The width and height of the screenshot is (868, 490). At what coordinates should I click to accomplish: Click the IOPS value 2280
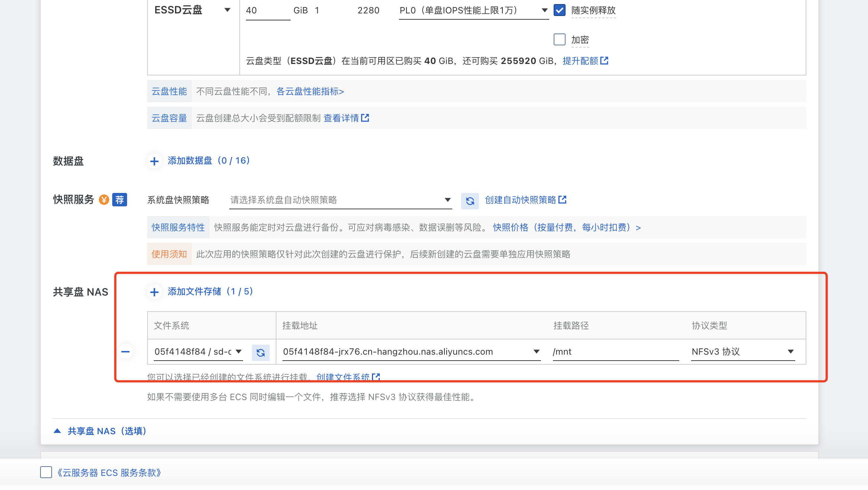[369, 10]
